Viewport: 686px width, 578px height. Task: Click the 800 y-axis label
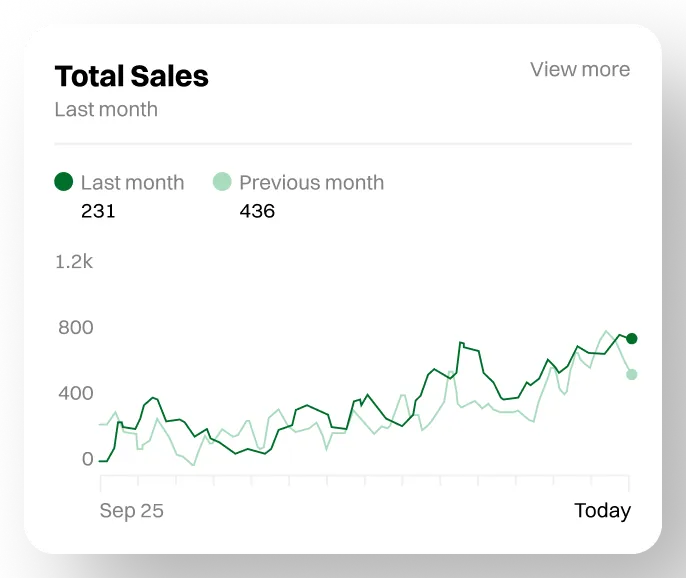74,328
